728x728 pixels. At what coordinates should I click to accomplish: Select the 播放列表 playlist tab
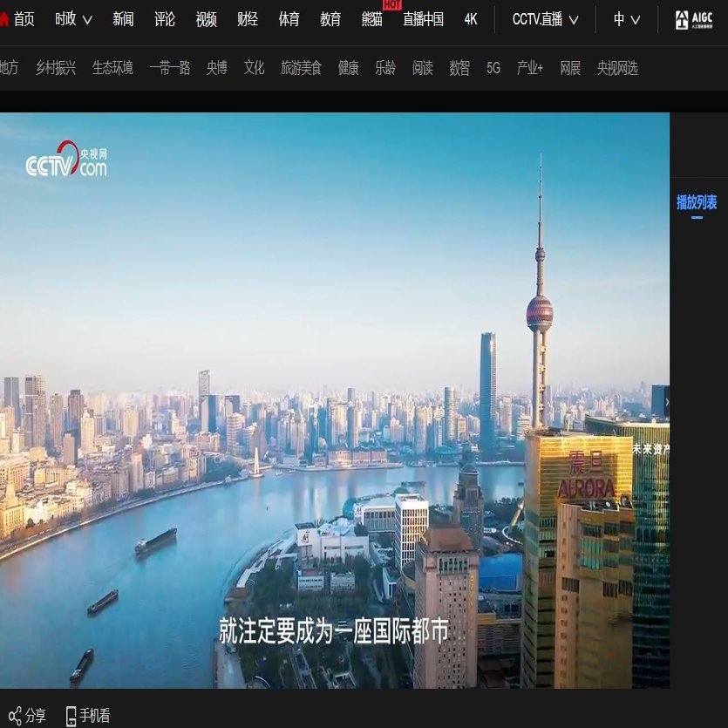[x=697, y=202]
